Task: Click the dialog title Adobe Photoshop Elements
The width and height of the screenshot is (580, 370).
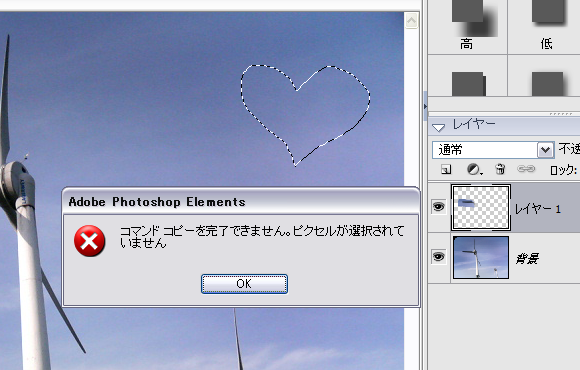Action: click(x=157, y=202)
